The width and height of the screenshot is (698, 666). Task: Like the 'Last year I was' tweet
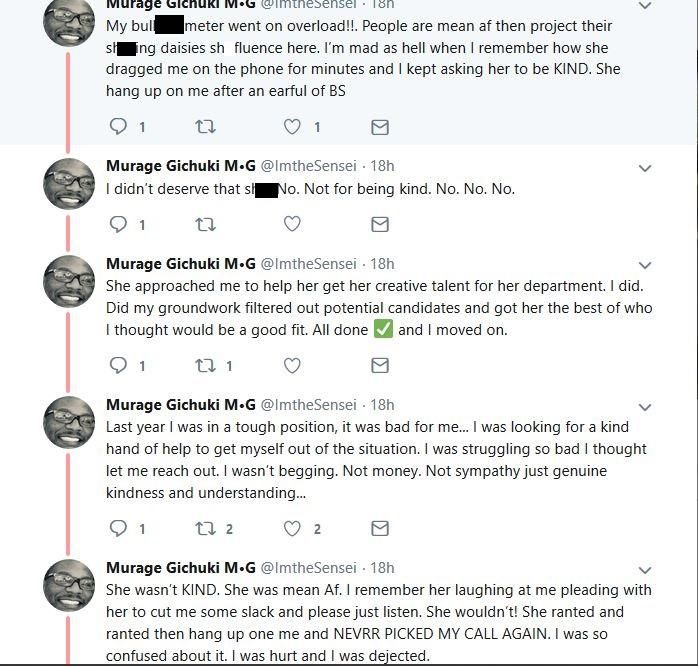coord(292,529)
